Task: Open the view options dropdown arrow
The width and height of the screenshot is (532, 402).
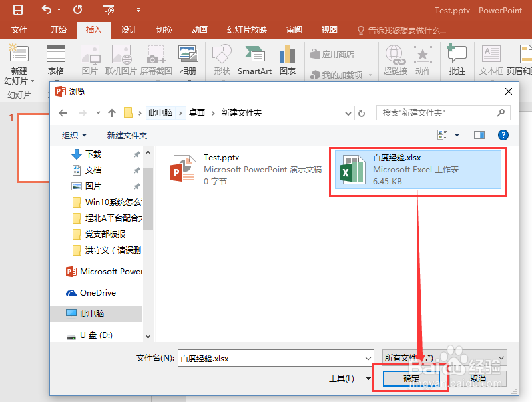Action: pos(457,135)
